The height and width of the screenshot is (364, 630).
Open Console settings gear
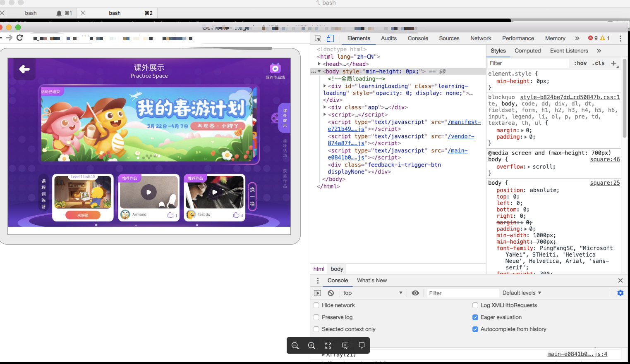(620, 293)
